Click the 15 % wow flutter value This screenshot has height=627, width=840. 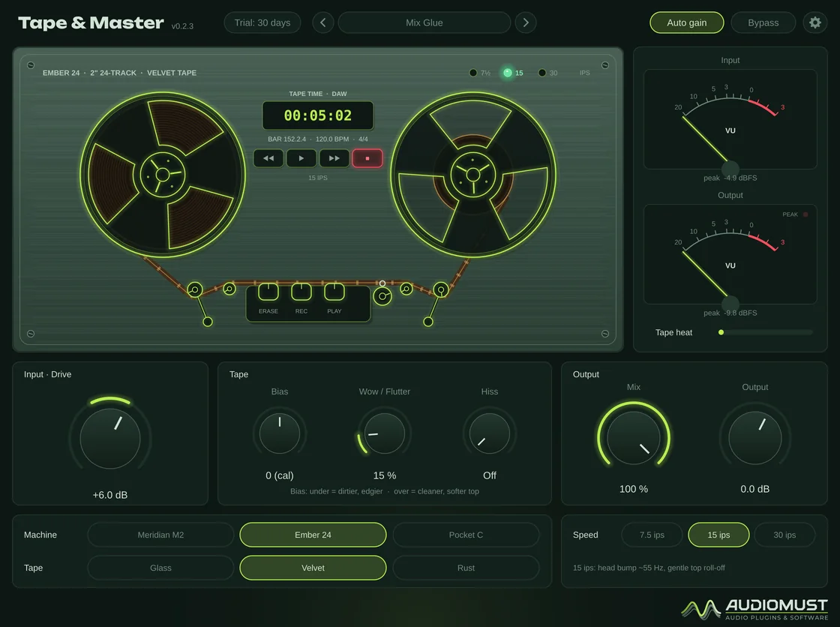pos(385,475)
